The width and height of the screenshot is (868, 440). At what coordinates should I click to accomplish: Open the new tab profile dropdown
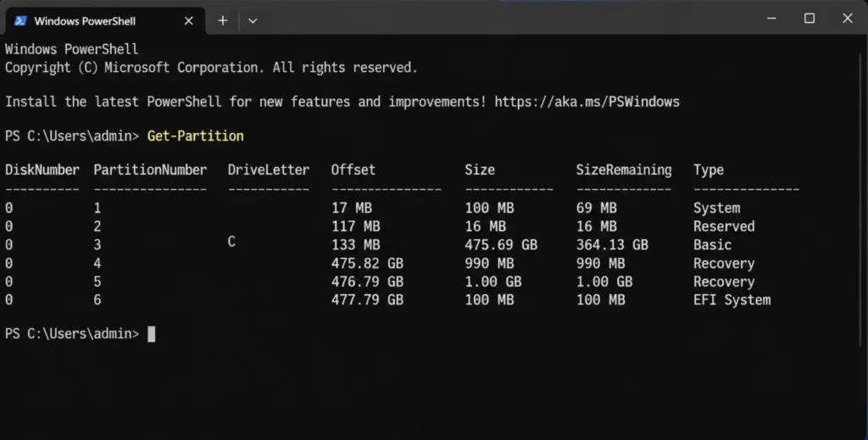coord(253,21)
